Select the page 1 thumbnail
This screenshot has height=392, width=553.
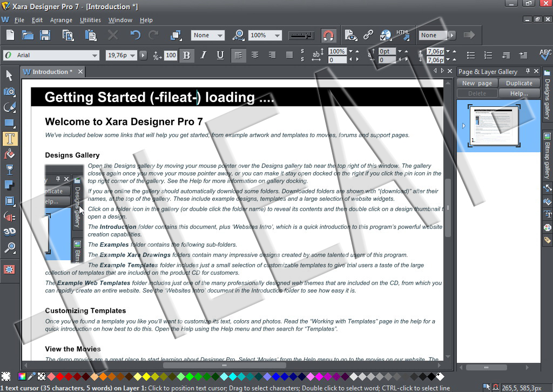click(494, 125)
